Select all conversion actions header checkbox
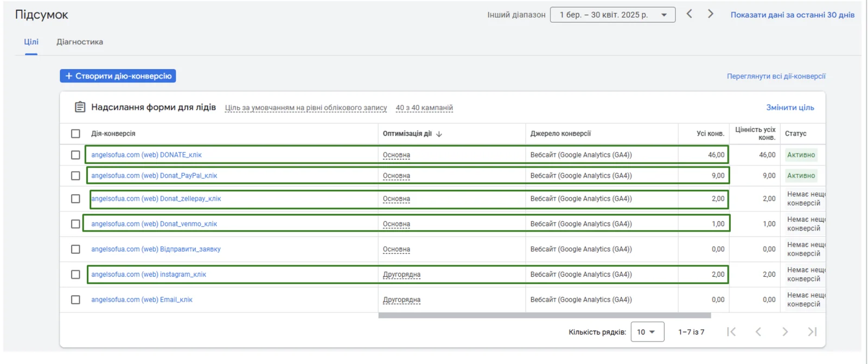Image resolution: width=868 pixels, height=364 pixels. click(75, 133)
